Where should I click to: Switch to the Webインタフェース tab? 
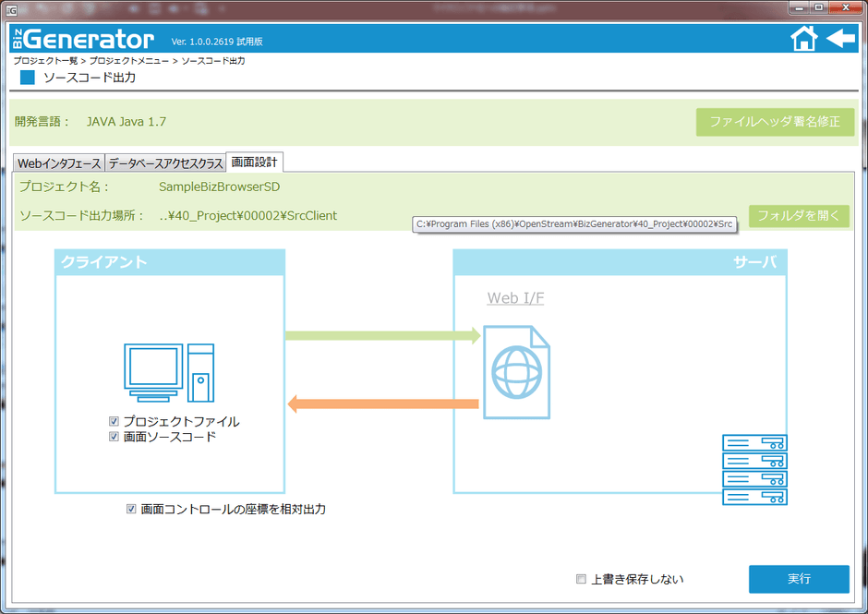[x=60, y=163]
